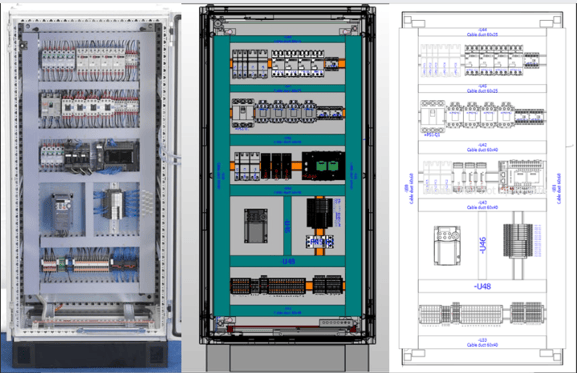
Task: Click vertical terminal block in 2D drawing
Action: [x=518, y=241]
